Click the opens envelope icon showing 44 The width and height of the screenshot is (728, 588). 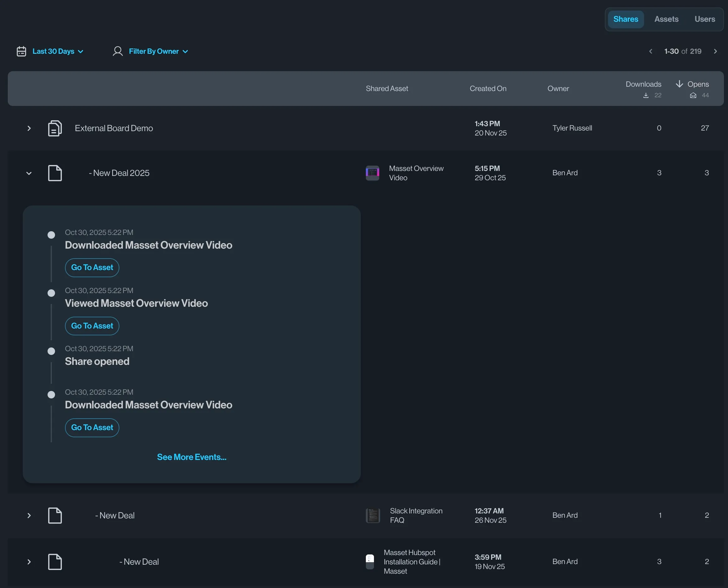[x=693, y=95]
